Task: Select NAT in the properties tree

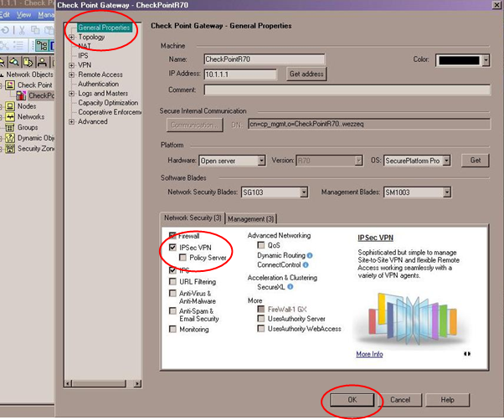Action: (85, 46)
